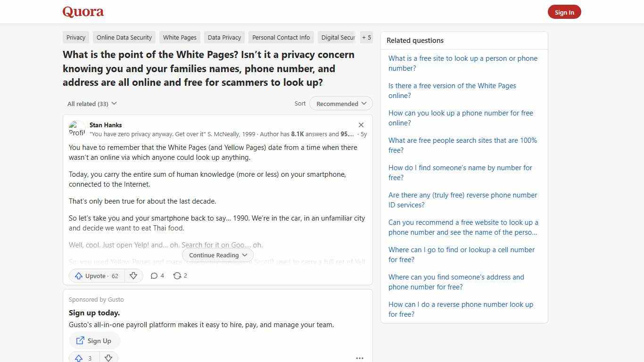This screenshot has width=644, height=362.
Task: Dismiss Stan Hanks' answer
Action: point(361,125)
